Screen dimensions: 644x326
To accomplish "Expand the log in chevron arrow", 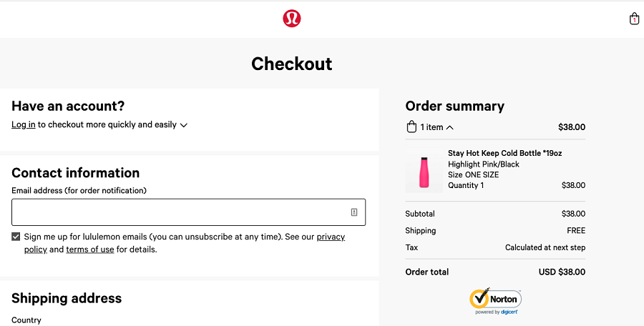I will click(184, 125).
